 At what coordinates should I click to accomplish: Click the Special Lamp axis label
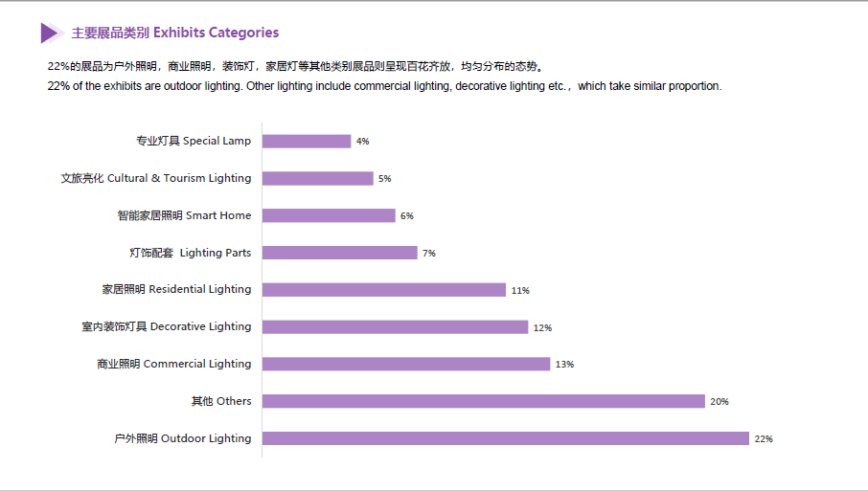click(x=194, y=141)
